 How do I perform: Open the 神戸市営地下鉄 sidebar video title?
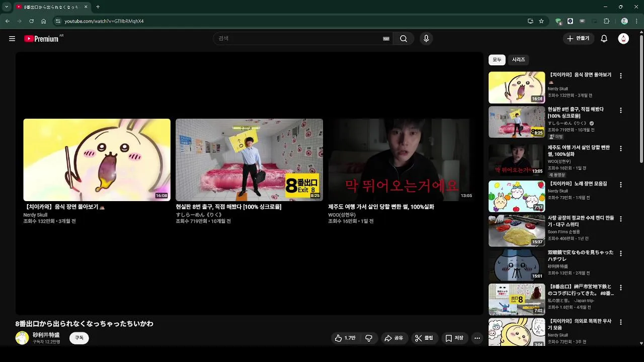tap(581, 290)
